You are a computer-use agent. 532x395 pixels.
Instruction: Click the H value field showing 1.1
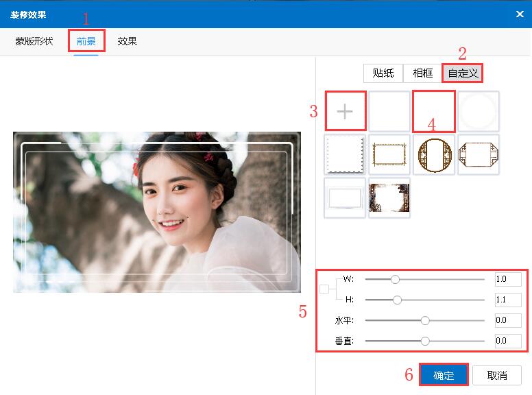(x=508, y=300)
